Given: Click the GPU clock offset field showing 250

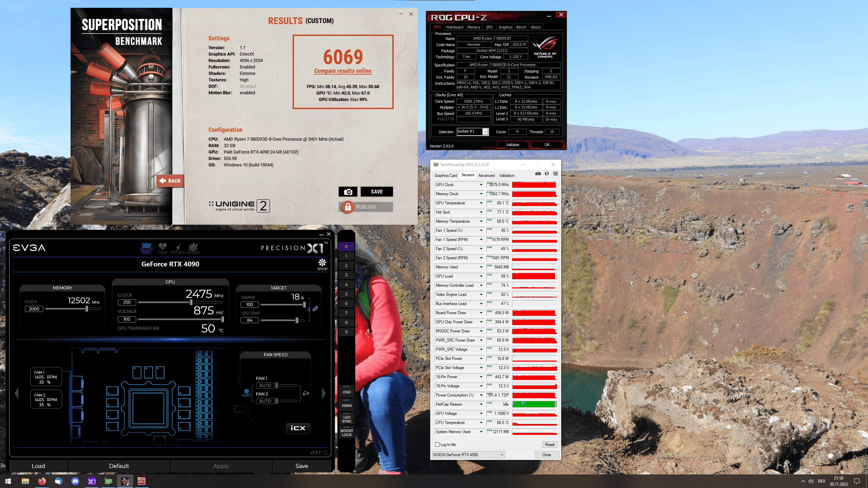Looking at the screenshot, I should pos(127,302).
